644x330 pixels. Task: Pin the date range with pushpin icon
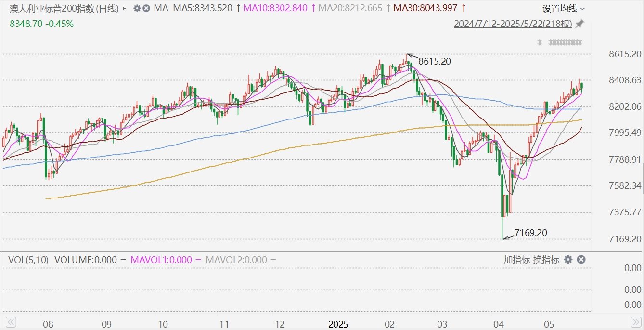[580, 24]
